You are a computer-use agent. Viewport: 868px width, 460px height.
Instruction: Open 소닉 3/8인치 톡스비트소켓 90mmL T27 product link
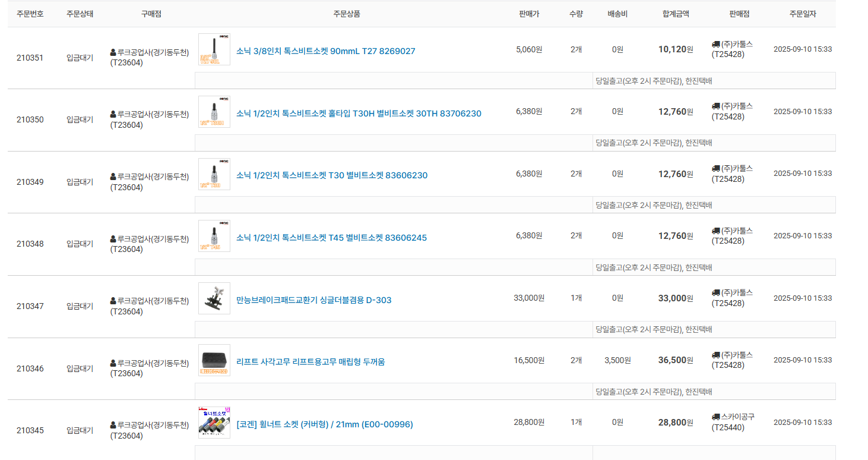click(x=325, y=51)
